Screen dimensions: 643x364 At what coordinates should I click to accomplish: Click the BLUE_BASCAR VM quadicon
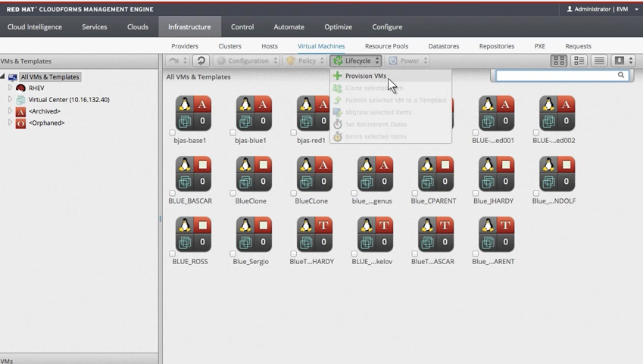pos(194,174)
